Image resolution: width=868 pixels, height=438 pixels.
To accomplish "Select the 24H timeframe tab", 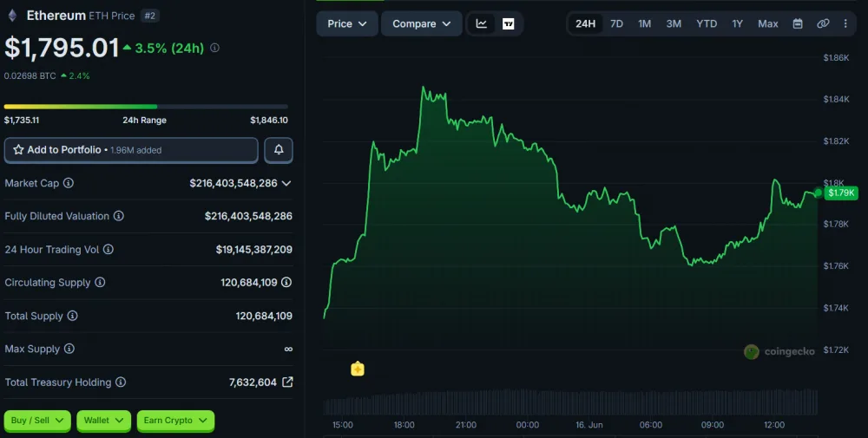I will tap(585, 23).
